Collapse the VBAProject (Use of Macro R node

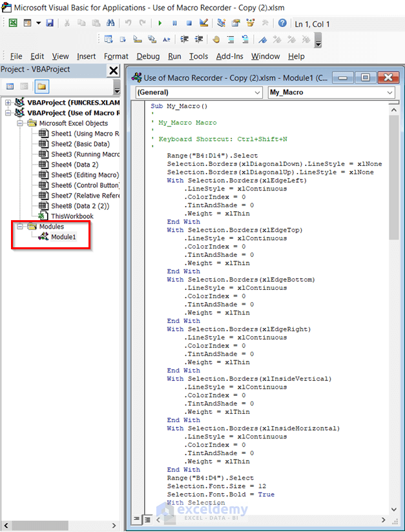coord(8,112)
